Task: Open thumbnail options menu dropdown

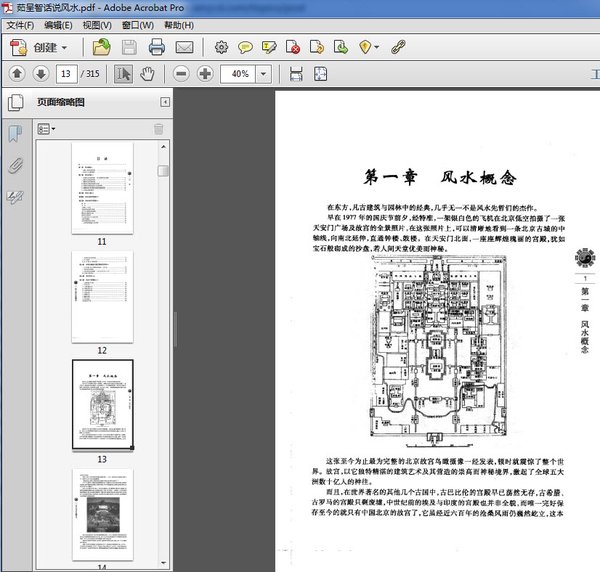Action: pyautogui.click(x=46, y=129)
